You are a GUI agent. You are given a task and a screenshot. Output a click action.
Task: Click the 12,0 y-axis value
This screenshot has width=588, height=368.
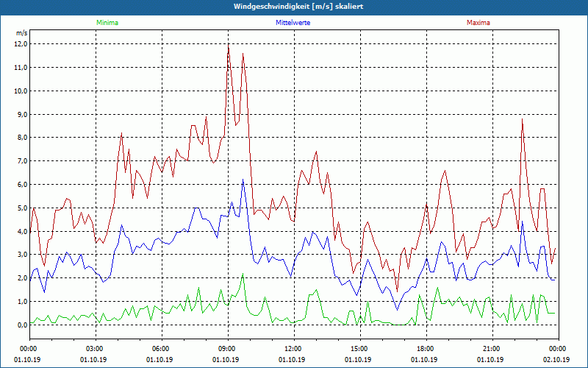21,44
